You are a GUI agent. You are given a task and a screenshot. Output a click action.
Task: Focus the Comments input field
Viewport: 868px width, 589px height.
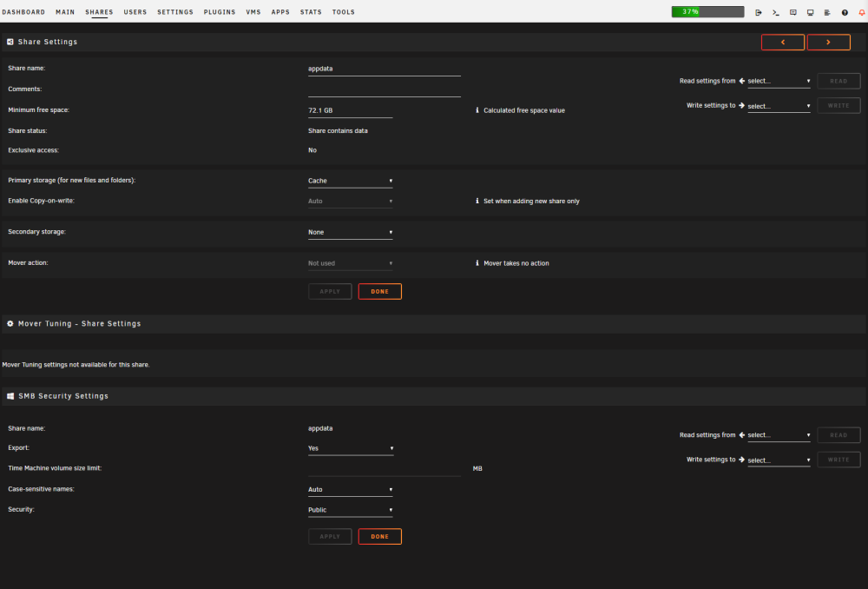[x=385, y=89]
